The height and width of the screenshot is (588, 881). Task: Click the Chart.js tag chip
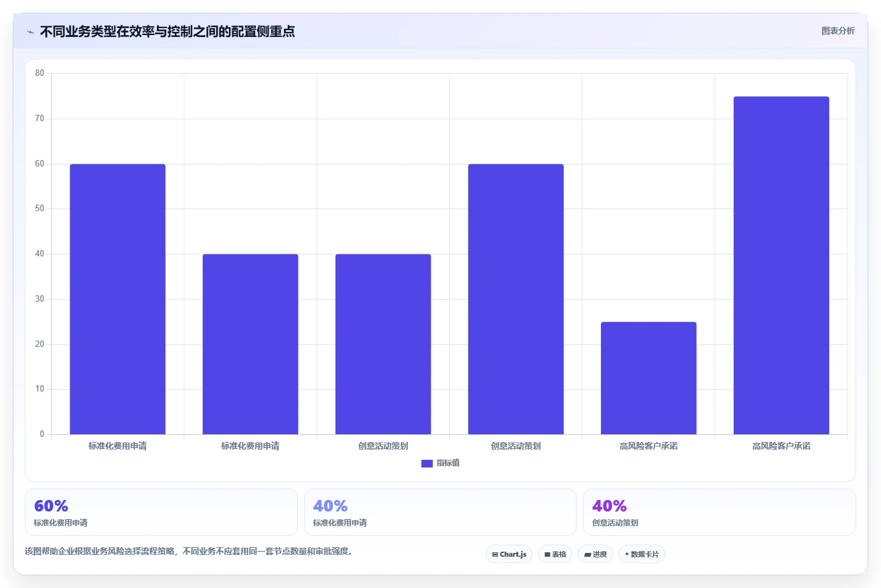tap(509, 554)
